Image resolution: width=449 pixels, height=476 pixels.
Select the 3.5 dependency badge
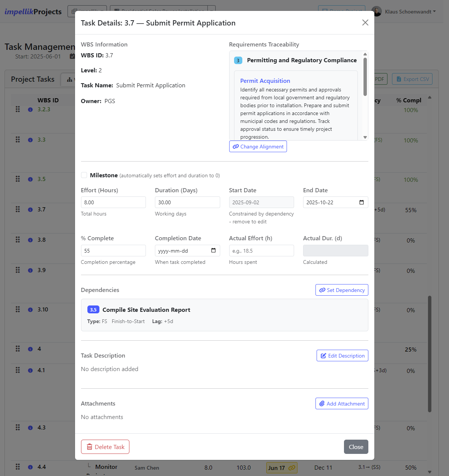[93, 310]
